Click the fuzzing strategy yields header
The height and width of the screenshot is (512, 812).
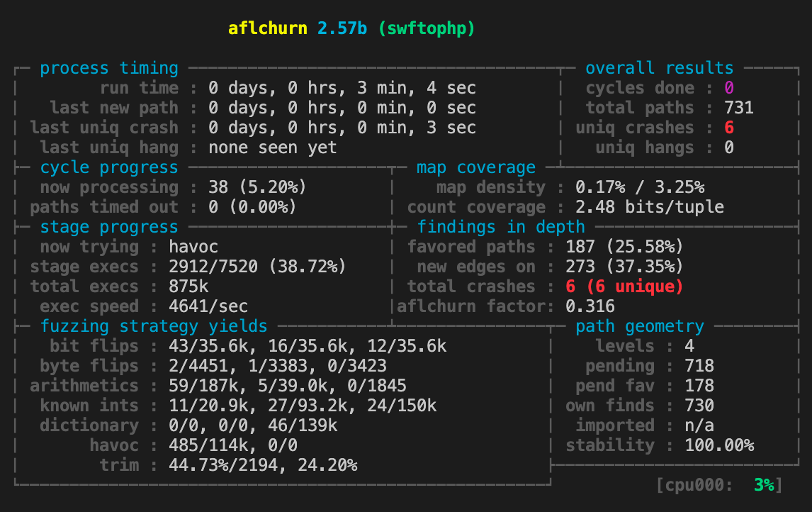pos(153,326)
